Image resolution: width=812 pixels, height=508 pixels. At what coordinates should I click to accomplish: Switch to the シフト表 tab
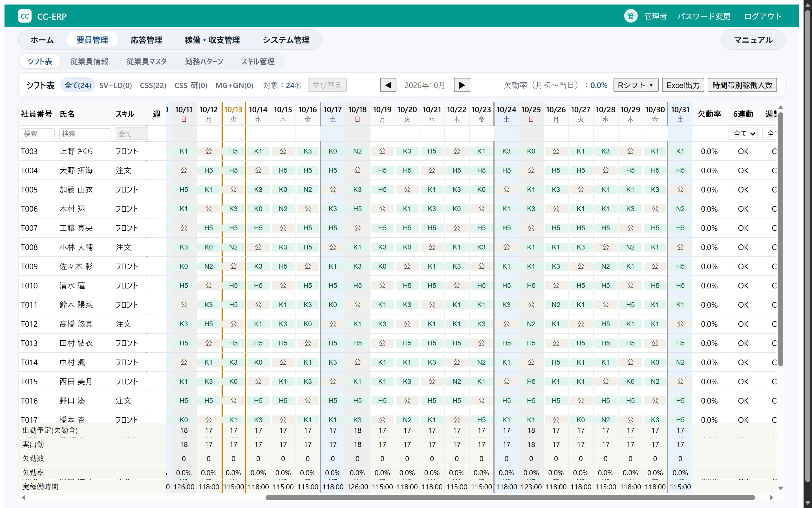pyautogui.click(x=40, y=62)
